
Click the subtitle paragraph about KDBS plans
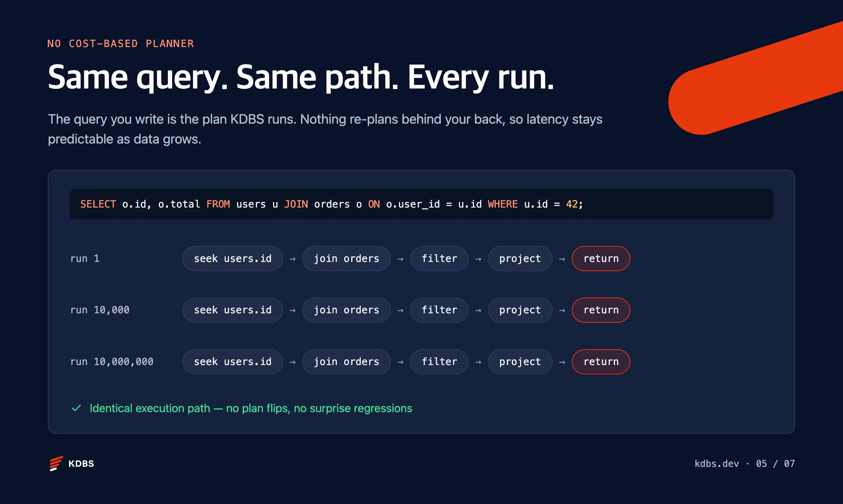[325, 129]
